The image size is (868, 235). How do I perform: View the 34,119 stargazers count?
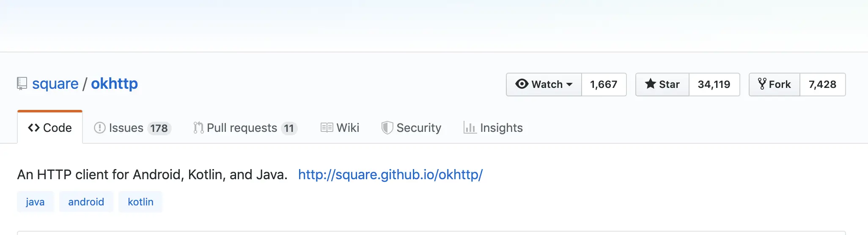pyautogui.click(x=714, y=85)
